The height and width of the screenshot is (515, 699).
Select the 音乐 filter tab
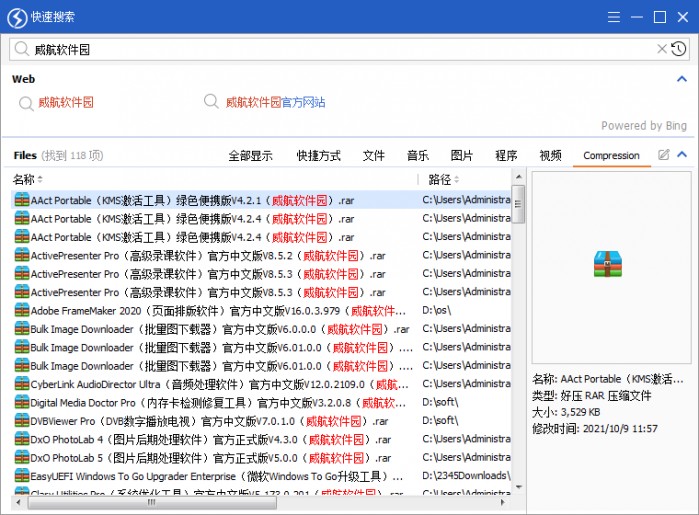tap(417, 156)
